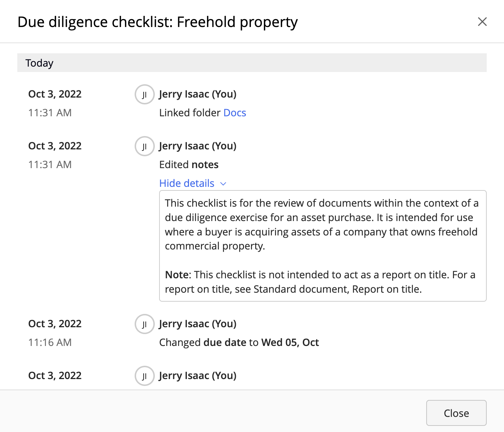Viewport: 504px width, 432px height.
Task: Select Jerry Isaac name above Edited notes
Action: pyautogui.click(x=198, y=146)
